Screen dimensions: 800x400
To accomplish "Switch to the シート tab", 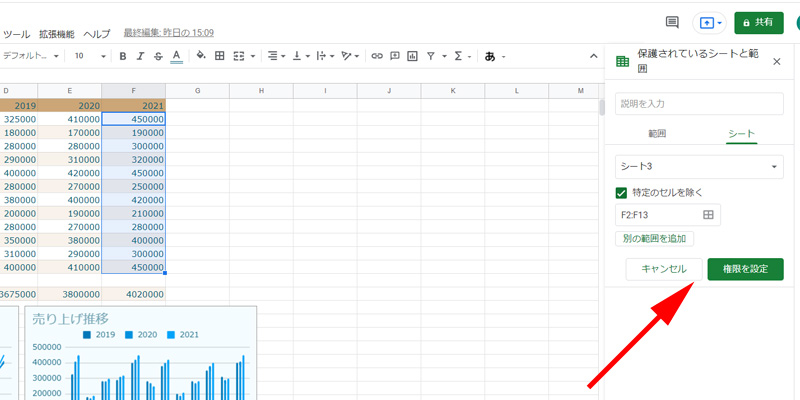I will pos(741,134).
